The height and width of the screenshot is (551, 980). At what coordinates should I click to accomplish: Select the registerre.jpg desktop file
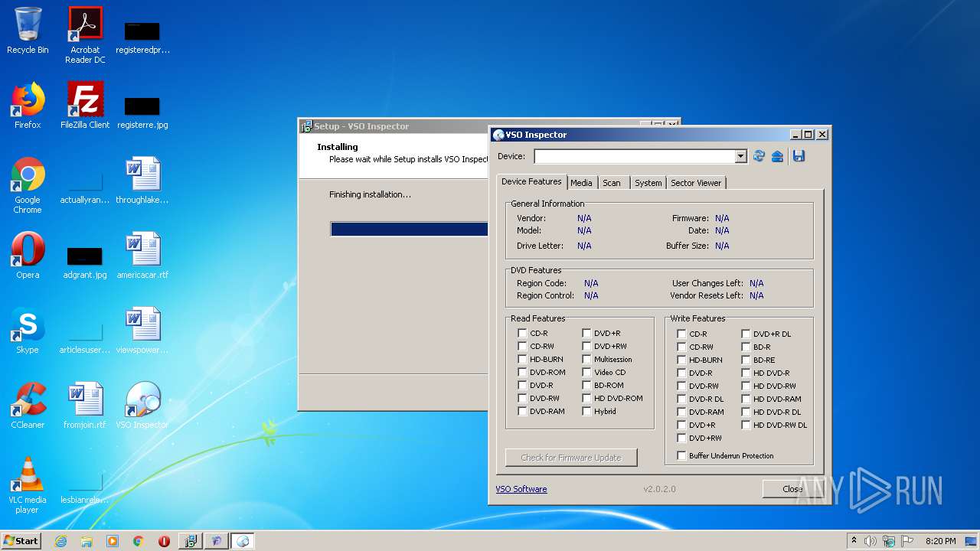click(x=142, y=111)
